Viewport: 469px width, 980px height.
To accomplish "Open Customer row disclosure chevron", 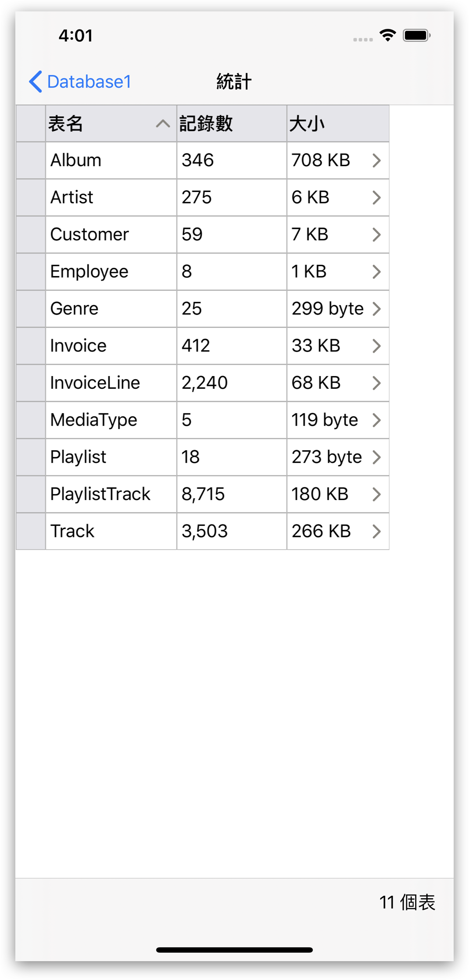I will point(377,234).
